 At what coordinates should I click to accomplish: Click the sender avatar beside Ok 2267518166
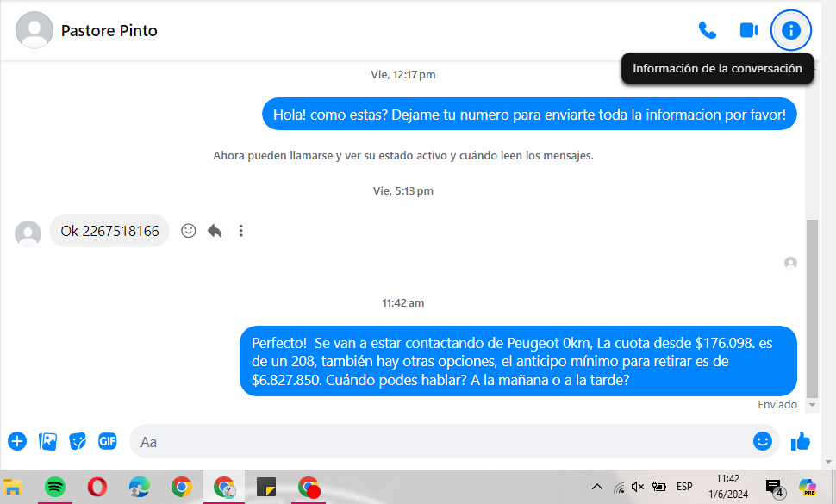[28, 233]
